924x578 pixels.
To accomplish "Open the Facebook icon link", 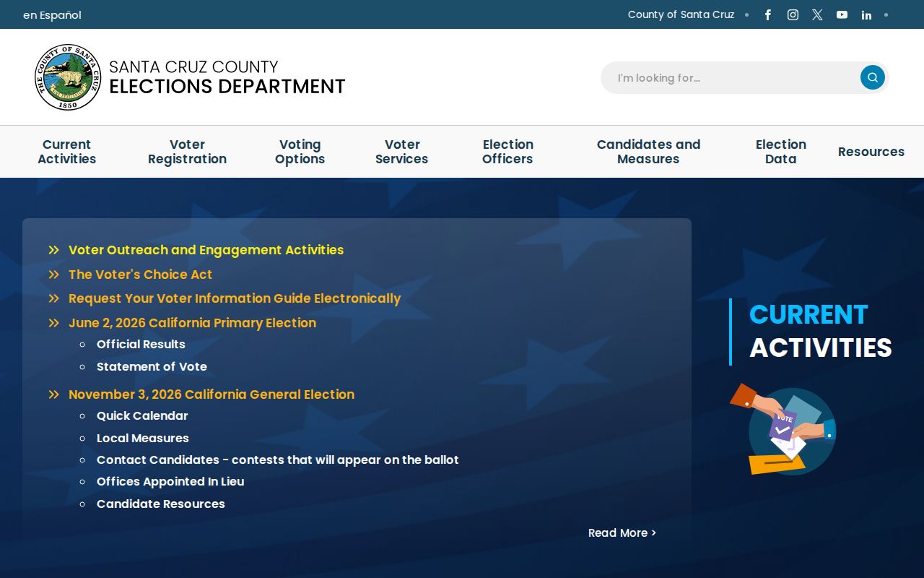I will click(768, 14).
